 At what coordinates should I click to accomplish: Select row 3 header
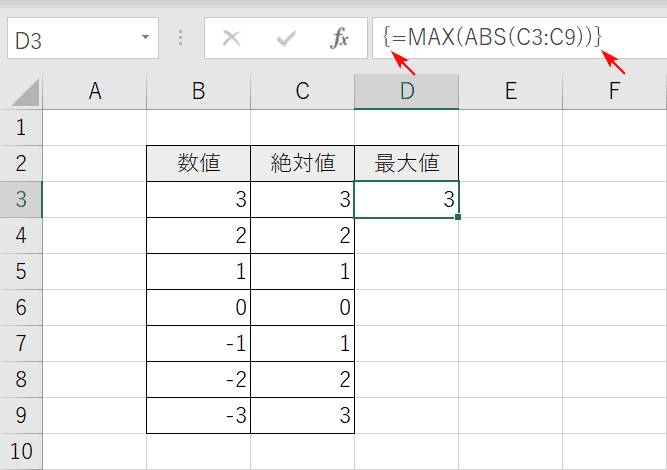[21, 199]
